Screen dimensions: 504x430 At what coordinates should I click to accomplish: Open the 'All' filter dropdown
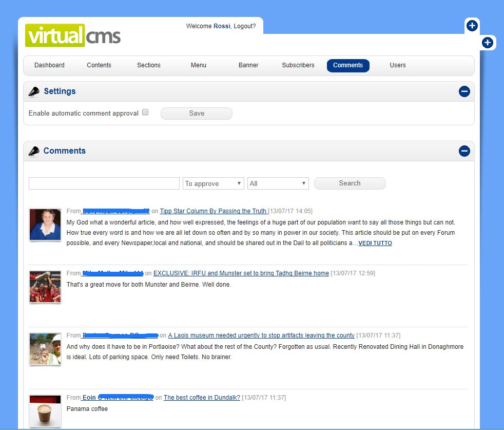[278, 183]
